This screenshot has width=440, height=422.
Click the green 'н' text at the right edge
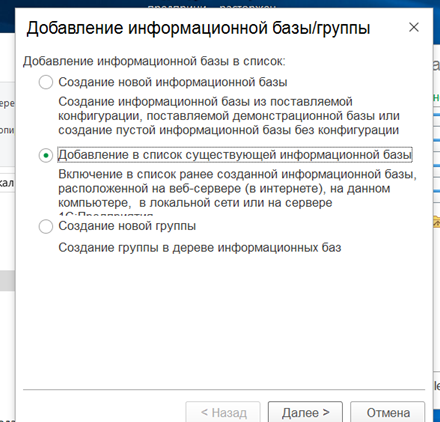pos(436,97)
